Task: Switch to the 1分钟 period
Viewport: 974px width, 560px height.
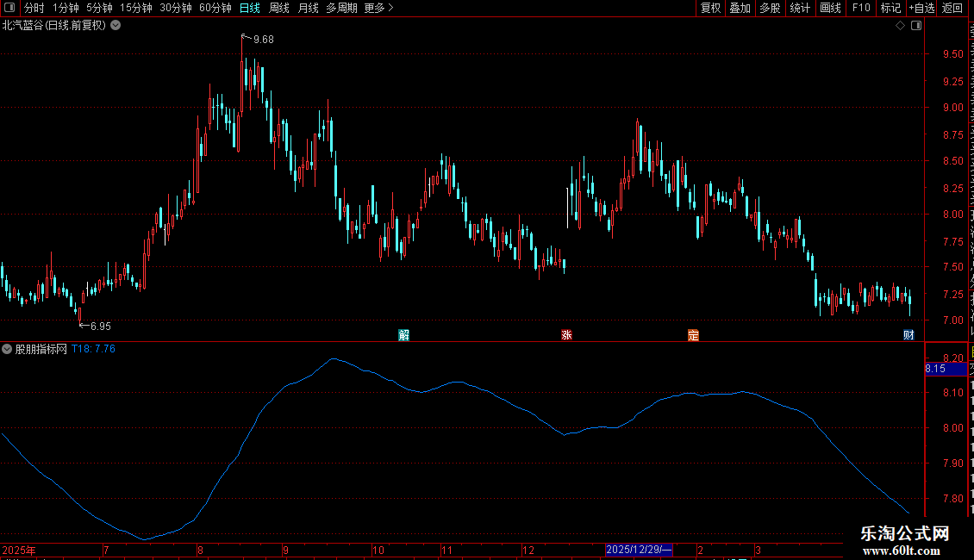Action: 66,8
